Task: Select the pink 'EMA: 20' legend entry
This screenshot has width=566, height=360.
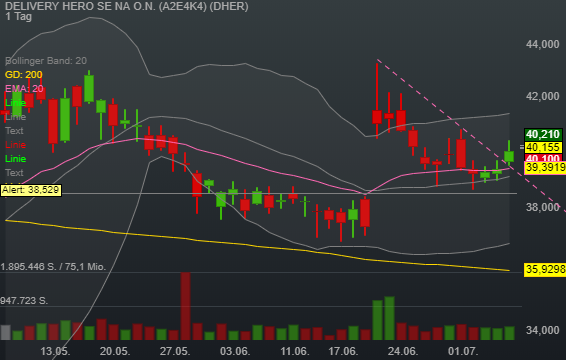Action: click(x=24, y=88)
